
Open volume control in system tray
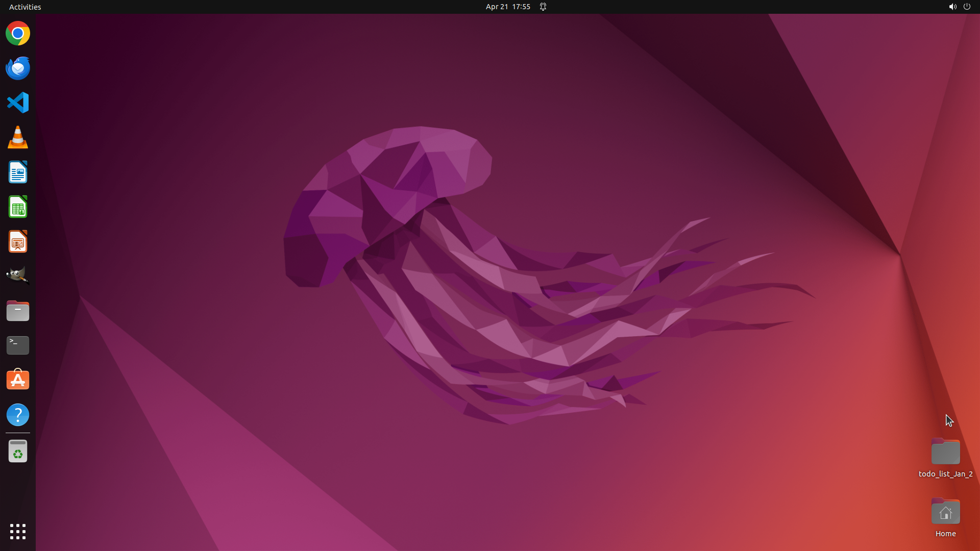click(952, 7)
